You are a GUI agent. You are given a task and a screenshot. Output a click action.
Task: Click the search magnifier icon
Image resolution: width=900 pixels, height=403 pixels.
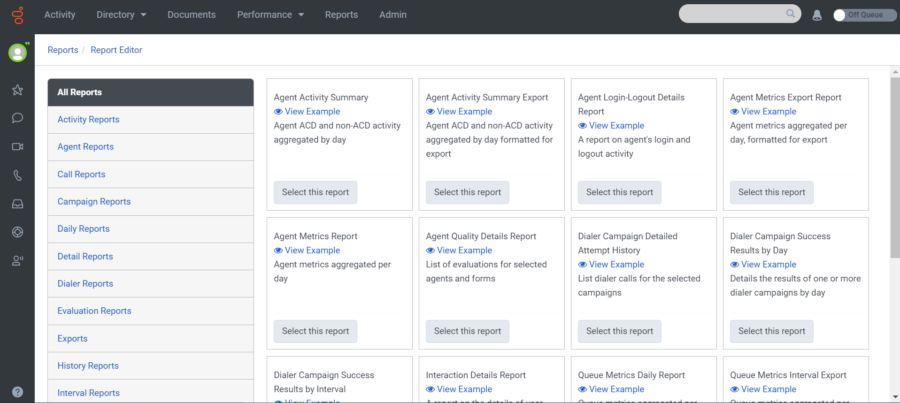tap(790, 14)
